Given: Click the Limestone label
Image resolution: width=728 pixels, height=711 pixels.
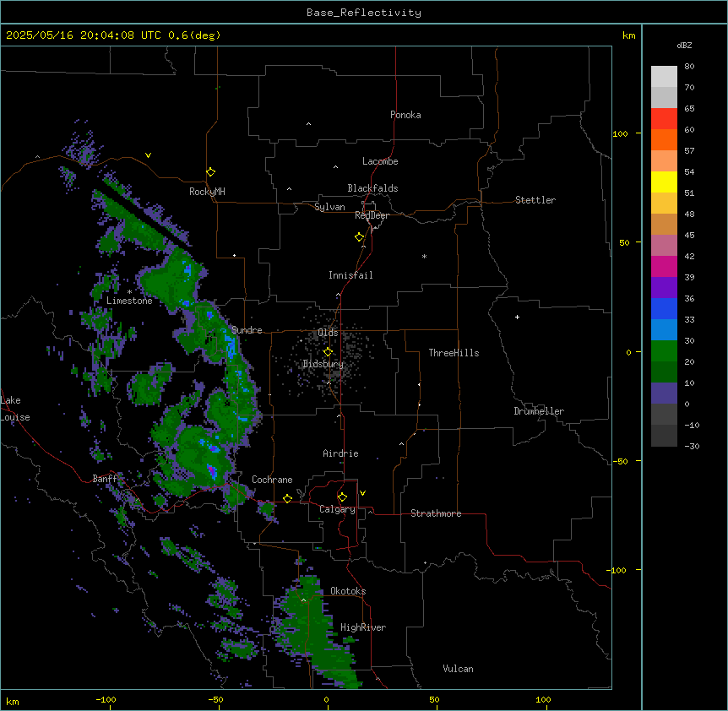Looking at the screenshot, I should point(129,301).
